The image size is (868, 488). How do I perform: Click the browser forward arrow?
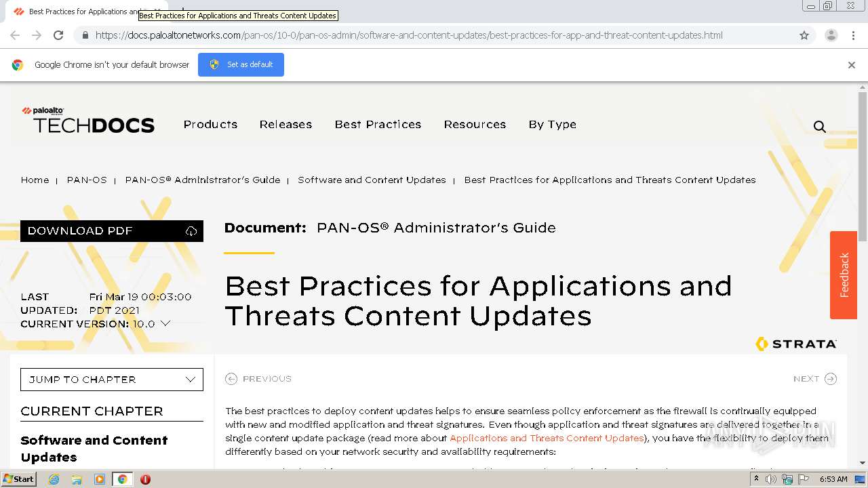pos(37,35)
